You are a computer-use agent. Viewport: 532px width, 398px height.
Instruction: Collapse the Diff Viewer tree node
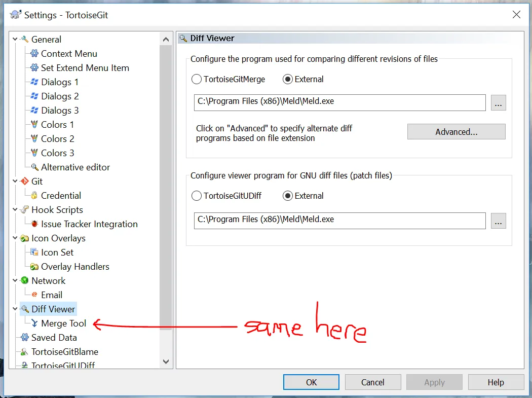15,309
